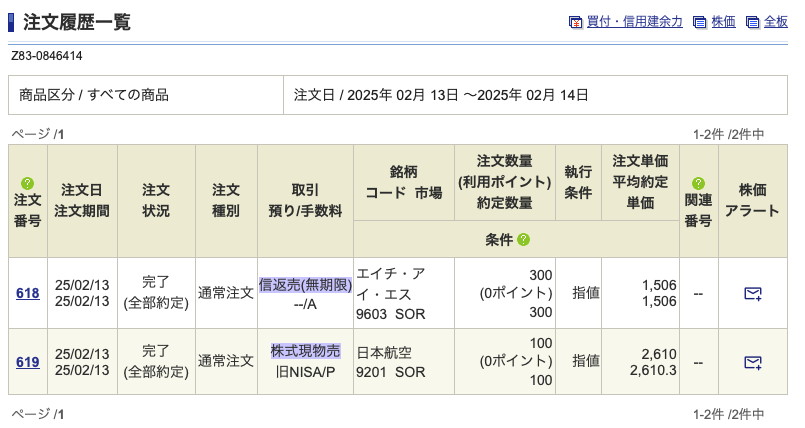This screenshot has height=428, width=805.
Task: Click the icon beside the top 株価 link
Action: (x=700, y=22)
